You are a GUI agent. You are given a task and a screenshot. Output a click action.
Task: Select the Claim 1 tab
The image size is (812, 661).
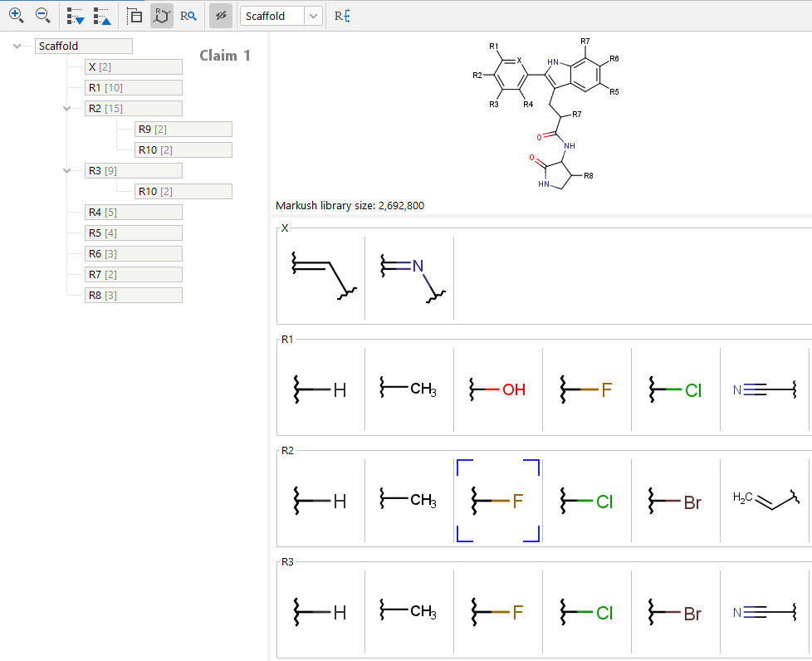(225, 55)
